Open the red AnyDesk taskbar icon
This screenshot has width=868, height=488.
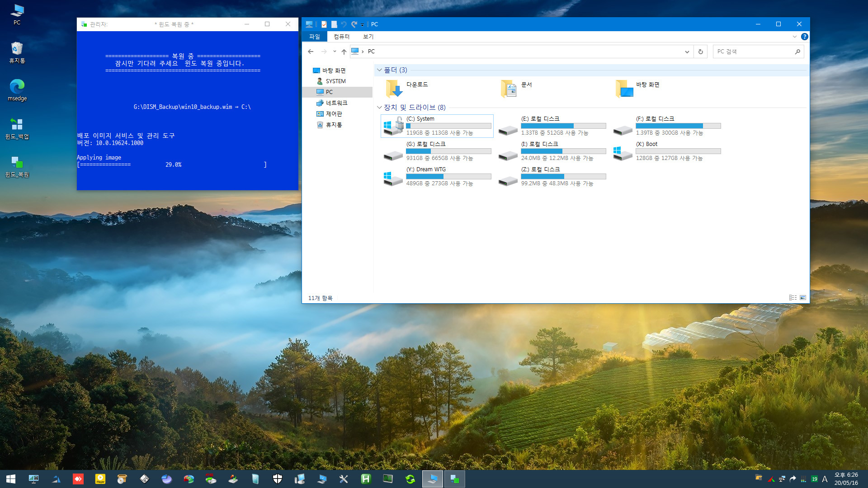pos(78,479)
